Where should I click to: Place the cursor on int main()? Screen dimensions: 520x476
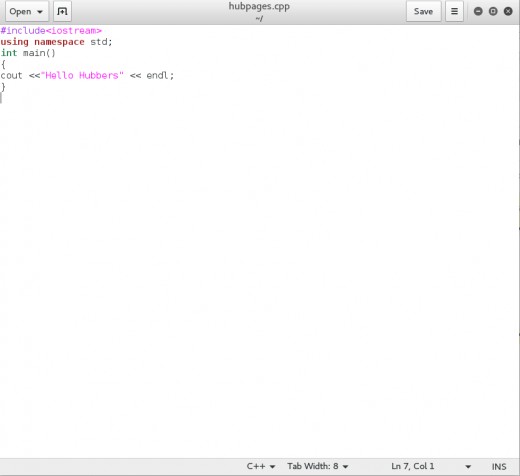pyautogui.click(x=28, y=53)
